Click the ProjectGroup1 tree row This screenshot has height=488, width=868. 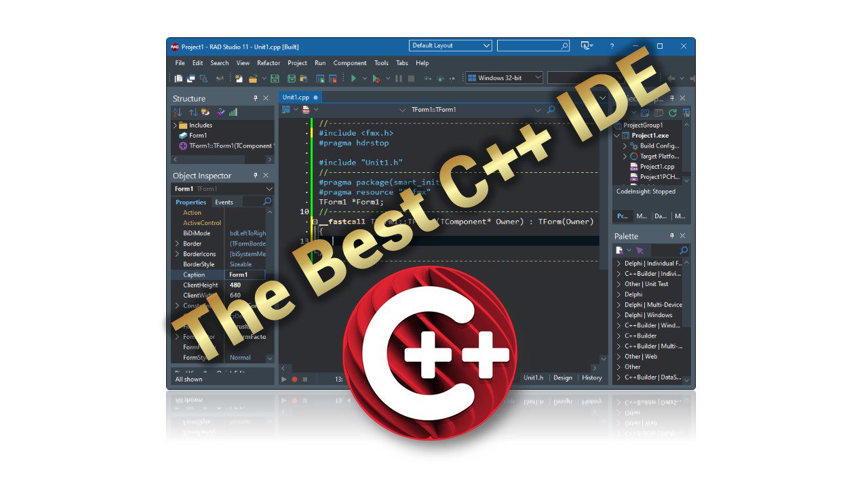tap(643, 125)
